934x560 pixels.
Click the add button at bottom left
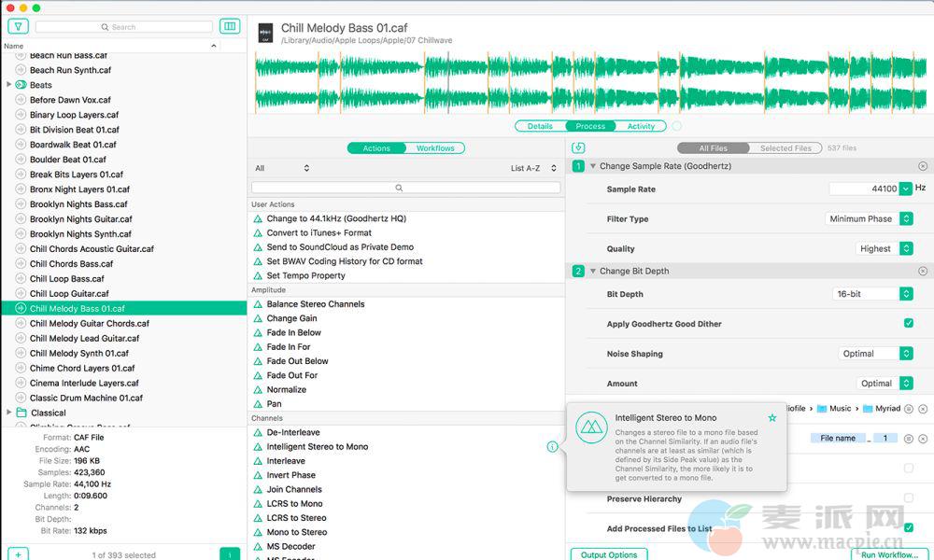(x=18, y=554)
